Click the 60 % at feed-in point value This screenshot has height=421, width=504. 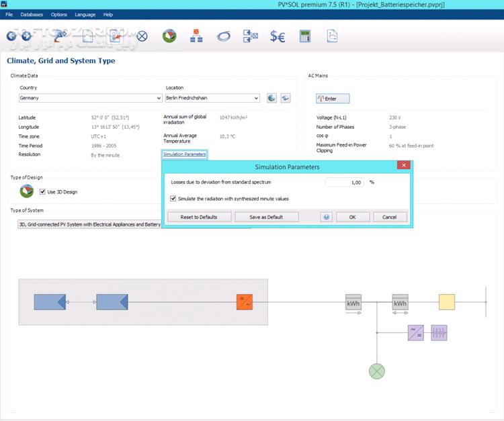pos(411,146)
